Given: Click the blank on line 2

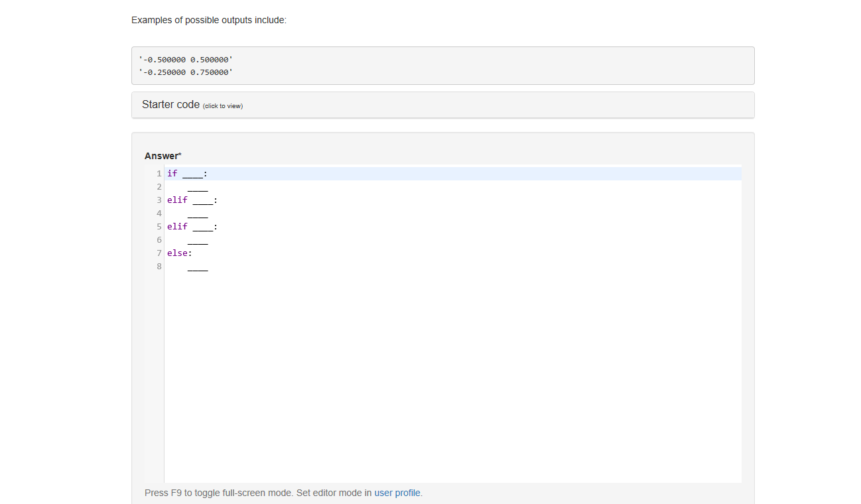Looking at the screenshot, I should tap(198, 190).
